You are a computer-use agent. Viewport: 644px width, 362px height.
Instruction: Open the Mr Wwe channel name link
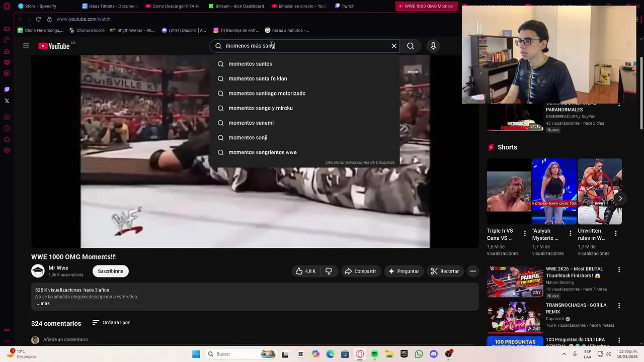[58, 268]
